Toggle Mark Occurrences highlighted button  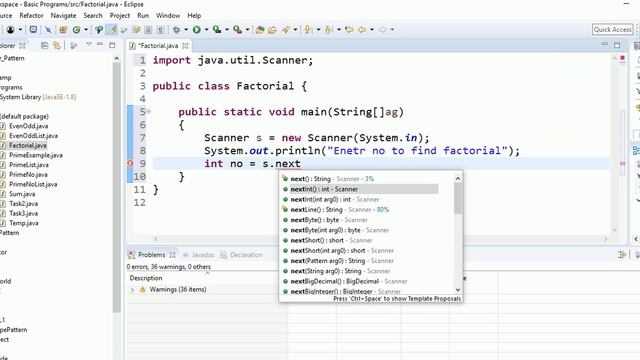pos(111,29)
